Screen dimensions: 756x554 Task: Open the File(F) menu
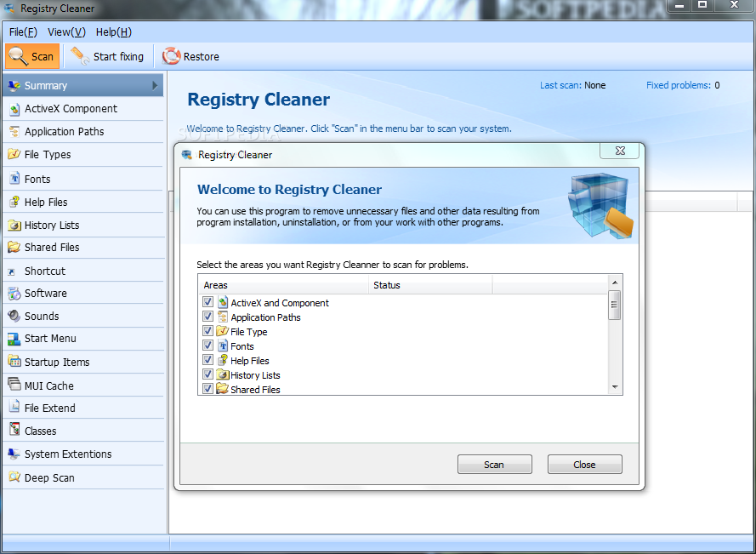(x=23, y=32)
